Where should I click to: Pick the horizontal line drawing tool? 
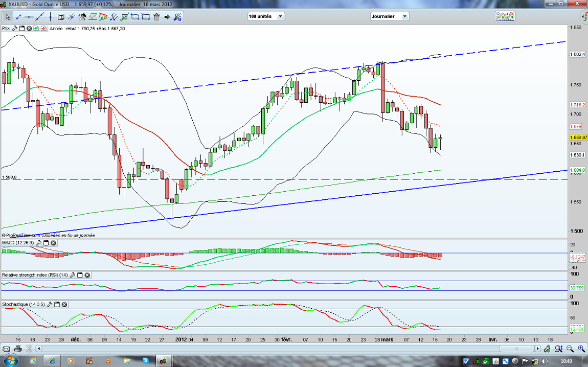(x=29, y=17)
